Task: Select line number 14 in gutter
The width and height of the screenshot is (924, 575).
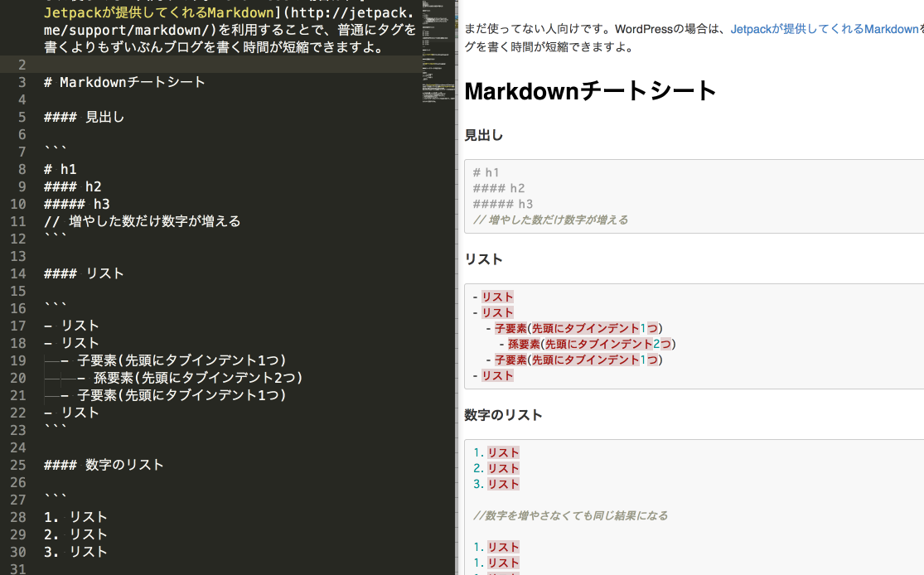Action: [17, 274]
